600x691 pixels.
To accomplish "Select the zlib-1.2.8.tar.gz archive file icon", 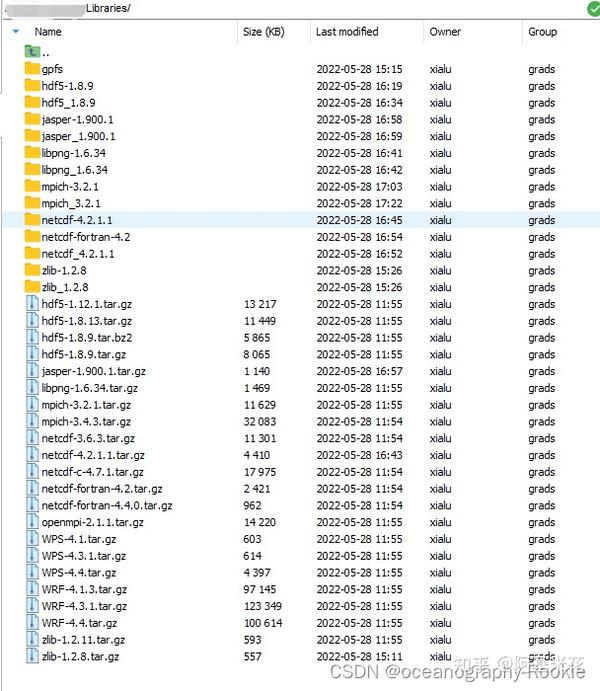I will (32, 656).
